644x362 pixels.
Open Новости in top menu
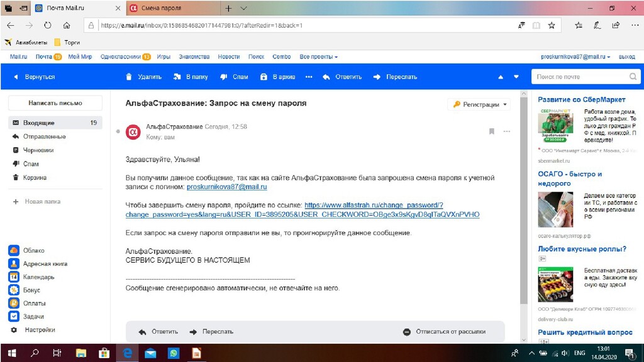pyautogui.click(x=229, y=57)
